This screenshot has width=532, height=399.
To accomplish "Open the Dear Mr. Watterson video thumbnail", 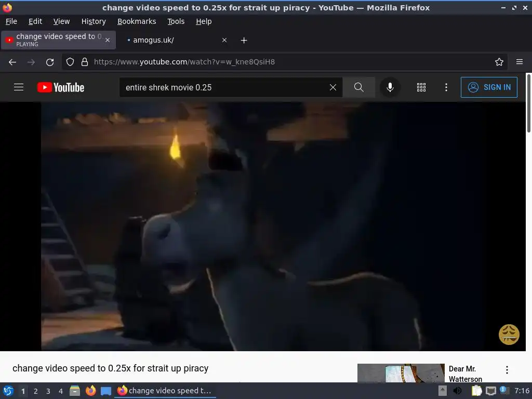I will 401,373.
